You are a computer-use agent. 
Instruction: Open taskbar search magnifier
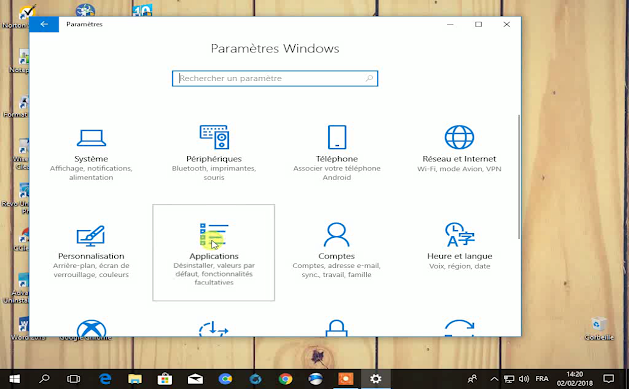click(44, 379)
